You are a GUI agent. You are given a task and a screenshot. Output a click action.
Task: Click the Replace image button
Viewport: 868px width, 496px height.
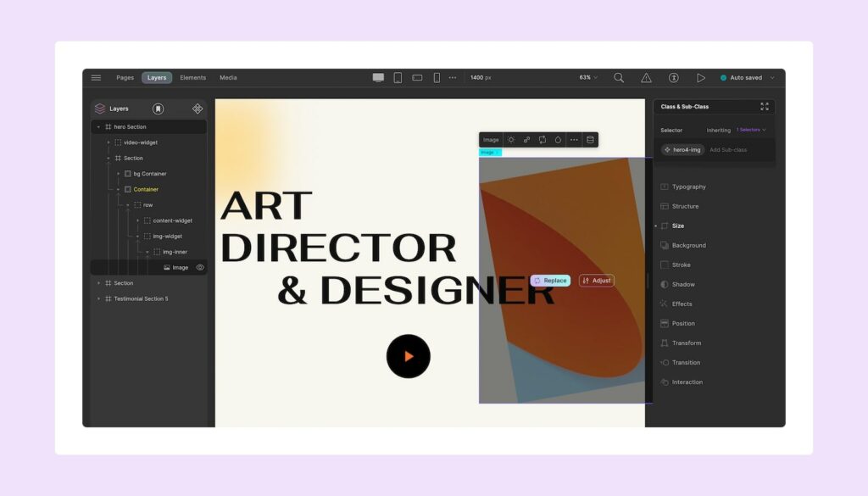550,281
